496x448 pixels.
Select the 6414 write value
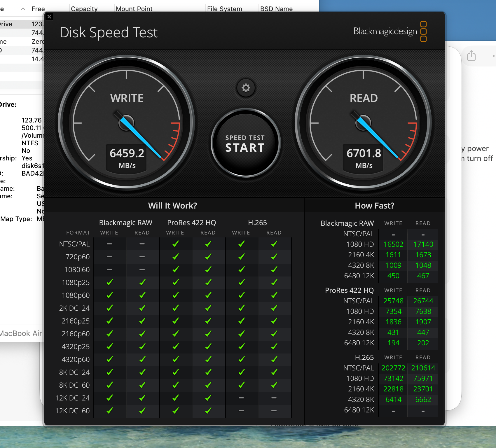point(393,400)
